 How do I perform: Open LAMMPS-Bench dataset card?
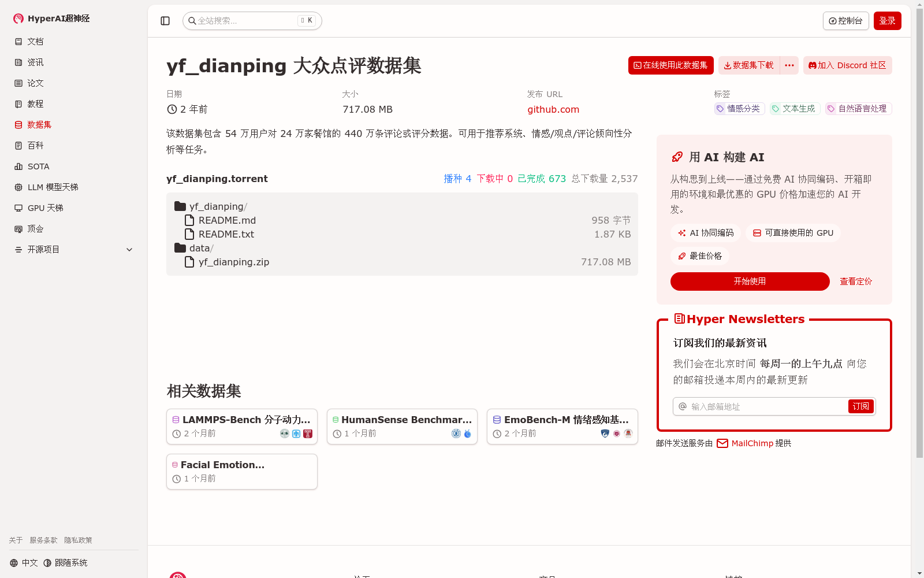242,427
